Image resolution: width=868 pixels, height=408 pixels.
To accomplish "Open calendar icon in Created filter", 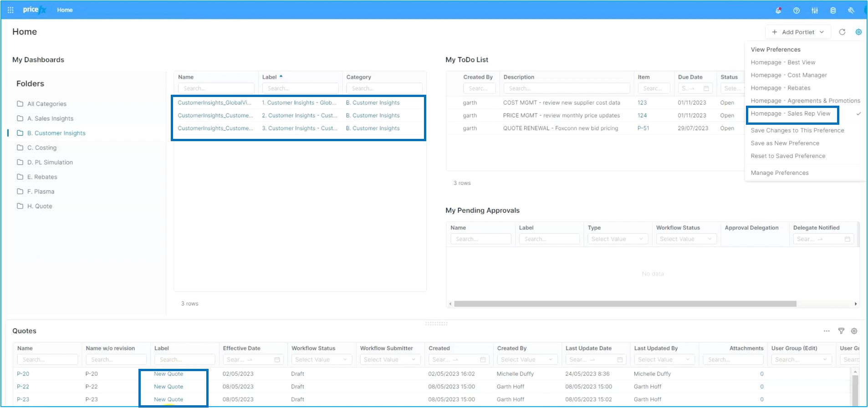I will [x=483, y=360].
